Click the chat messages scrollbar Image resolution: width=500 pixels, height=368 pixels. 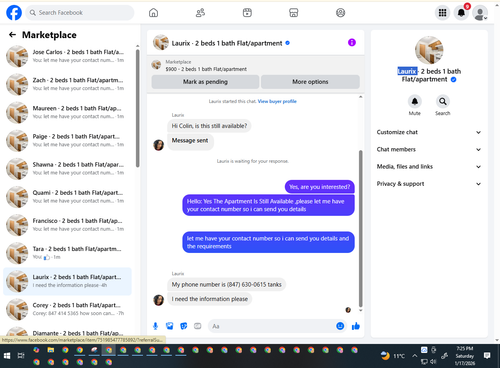[360, 228]
